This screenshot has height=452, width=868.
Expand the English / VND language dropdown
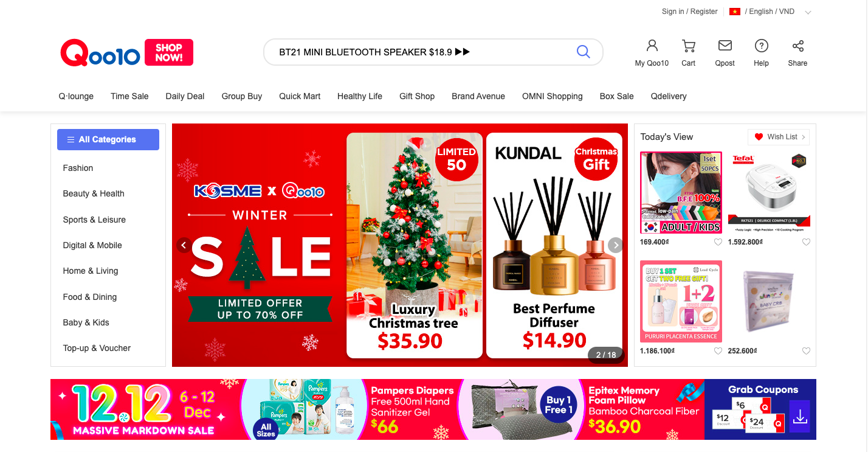[808, 12]
